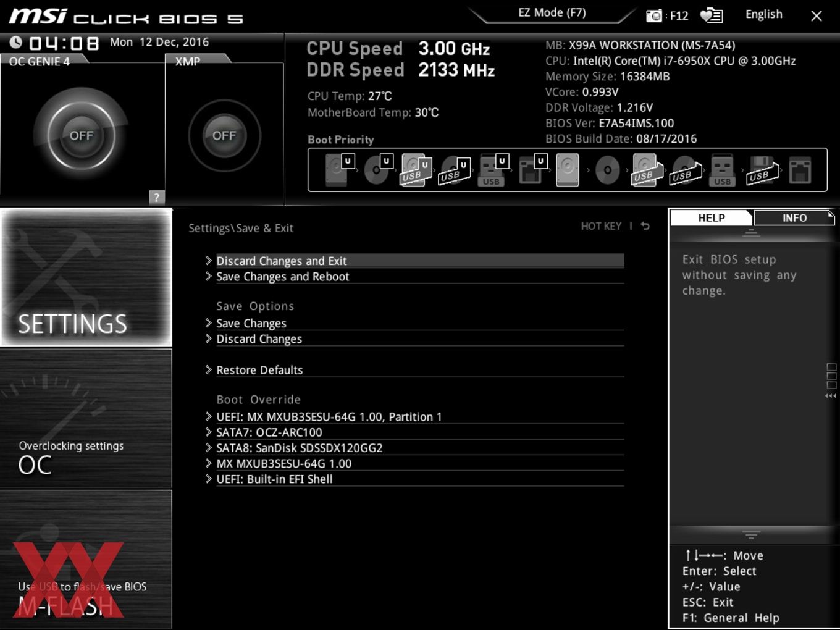This screenshot has height=630, width=840.
Task: Select the USB floppy boot device icon
Action: tap(763, 170)
